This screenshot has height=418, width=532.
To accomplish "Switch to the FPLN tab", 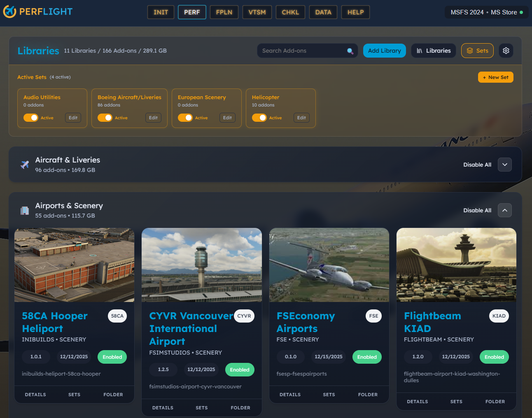I will pos(224,12).
